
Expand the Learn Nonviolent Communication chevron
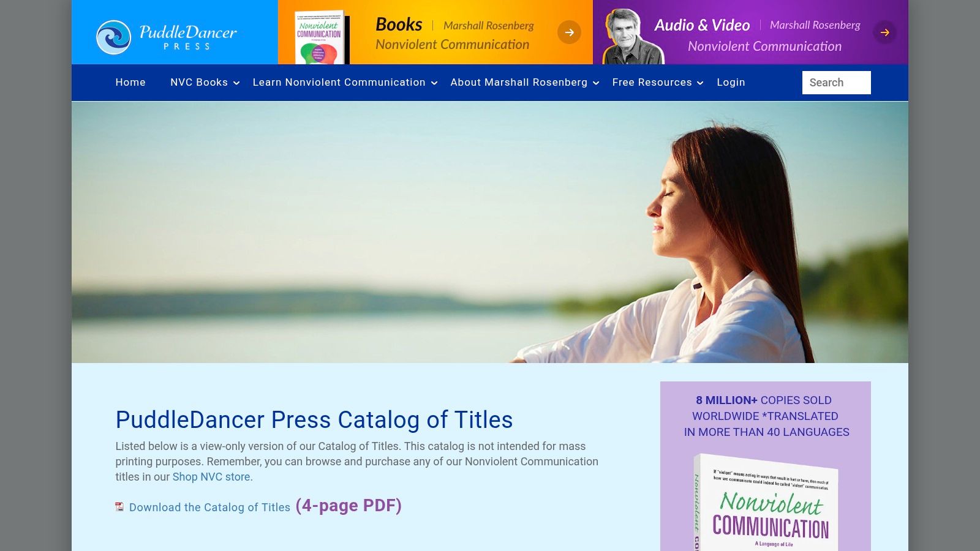[x=434, y=83]
